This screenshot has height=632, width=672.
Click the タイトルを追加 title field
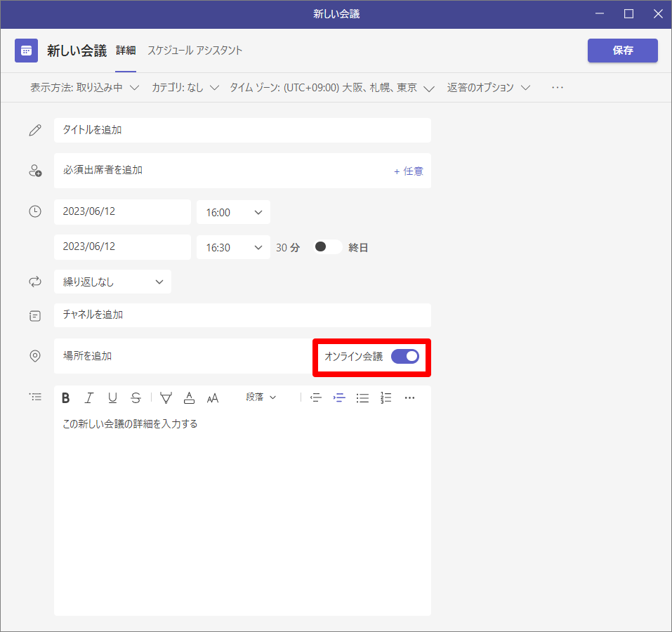pos(242,130)
